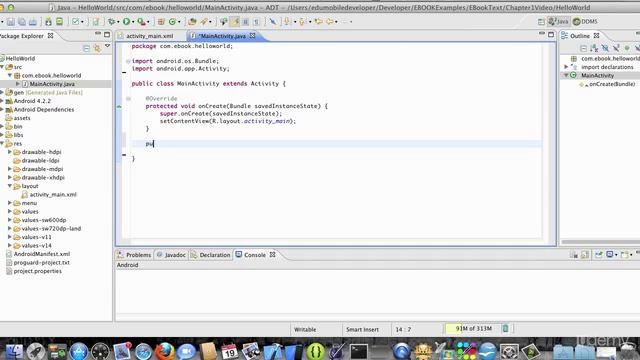This screenshot has width=640, height=360.
Task: Click the Save All icon
Action: (x=22, y=22)
